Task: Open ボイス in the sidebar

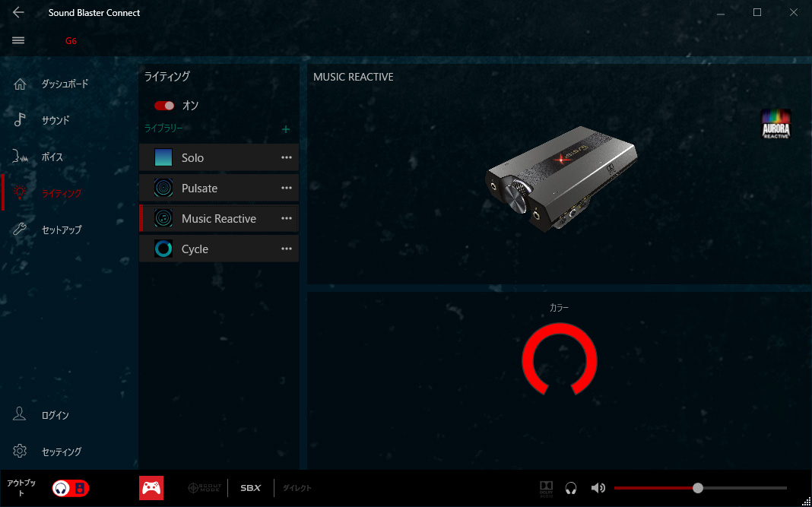Action: click(x=52, y=157)
